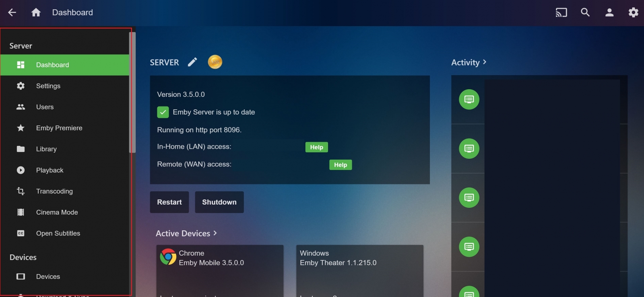Viewport: 644px width, 297px height.
Task: Click the second activity message icon
Action: pyautogui.click(x=469, y=148)
